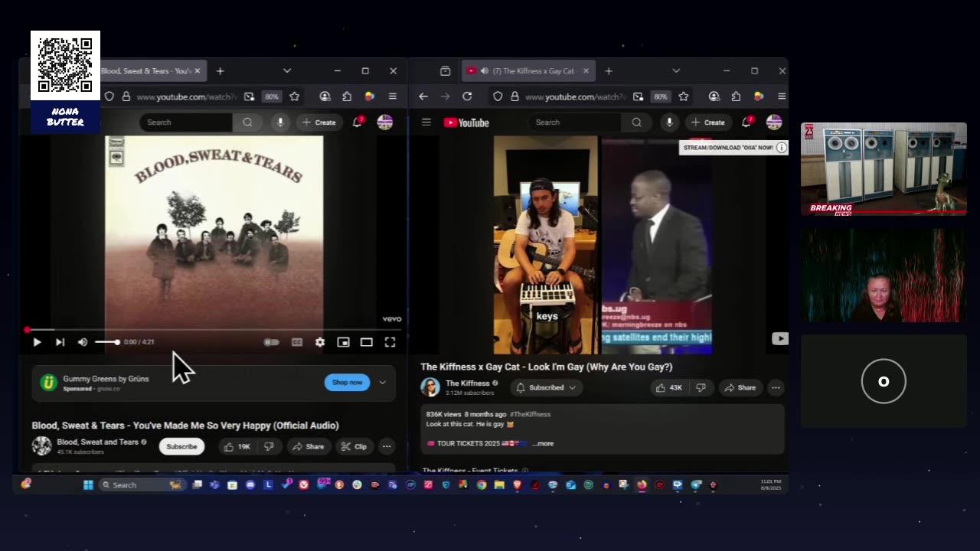
Task: Like the Blood, Sweat & Tears video
Action: tap(236, 446)
